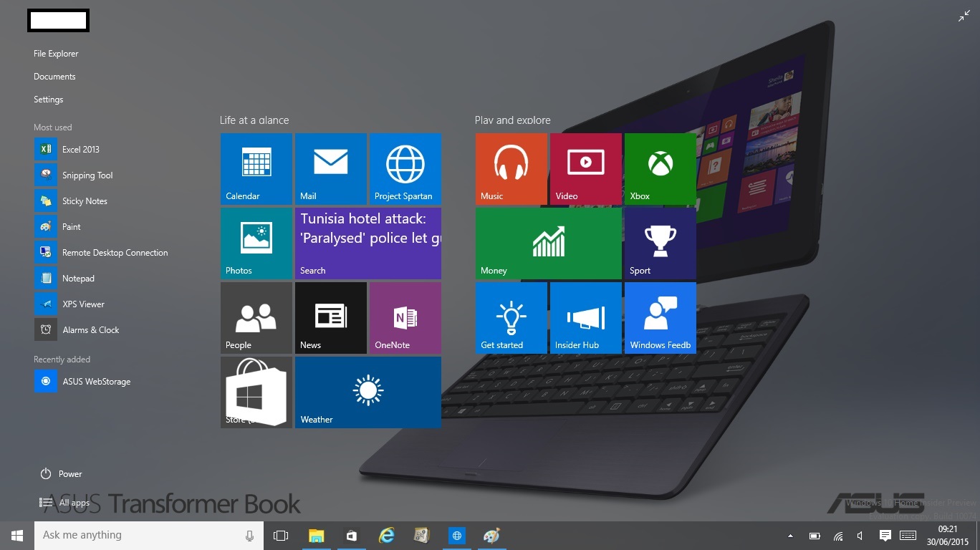Click the Life at a glance heading
This screenshot has width=980, height=550.
tap(254, 120)
